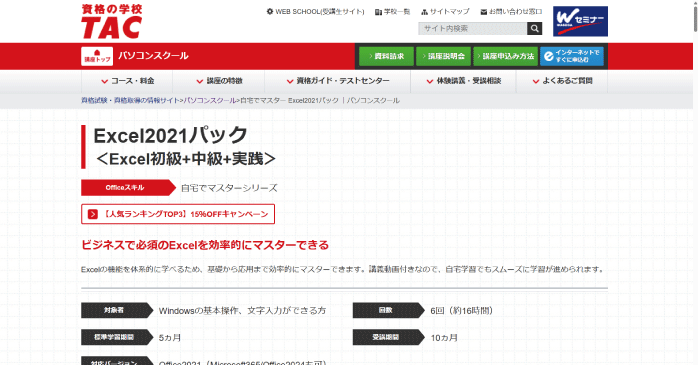This screenshot has width=698, height=365.
Task: Click the red arrow icon on campaign banner
Action: point(93,214)
